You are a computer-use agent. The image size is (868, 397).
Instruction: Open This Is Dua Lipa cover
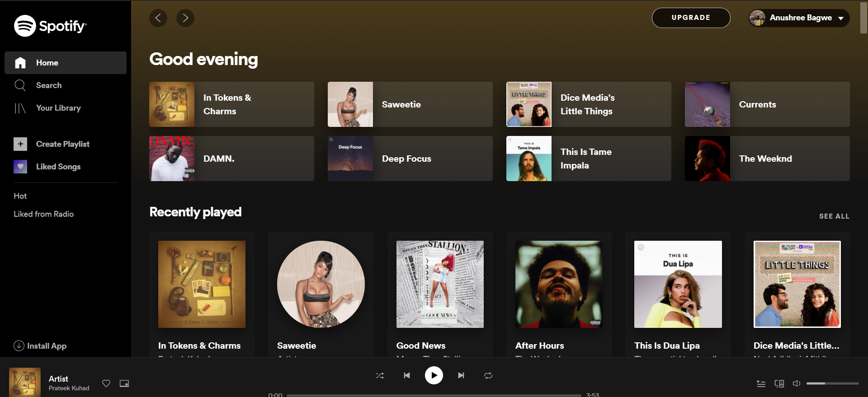[678, 284]
